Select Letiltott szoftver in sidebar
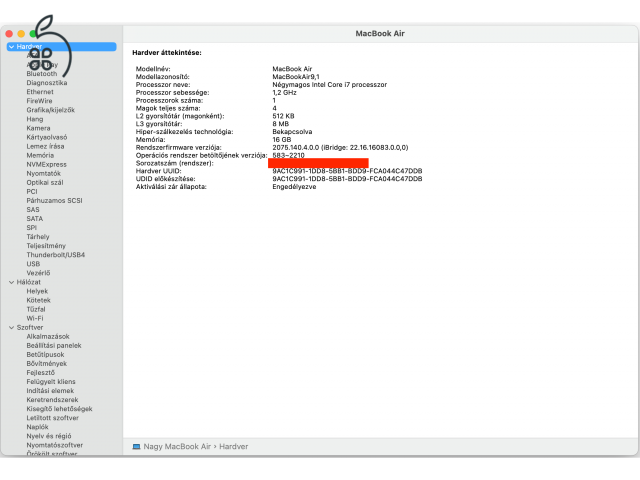Screen dimensions: 640x480 pyautogui.click(x=53, y=418)
